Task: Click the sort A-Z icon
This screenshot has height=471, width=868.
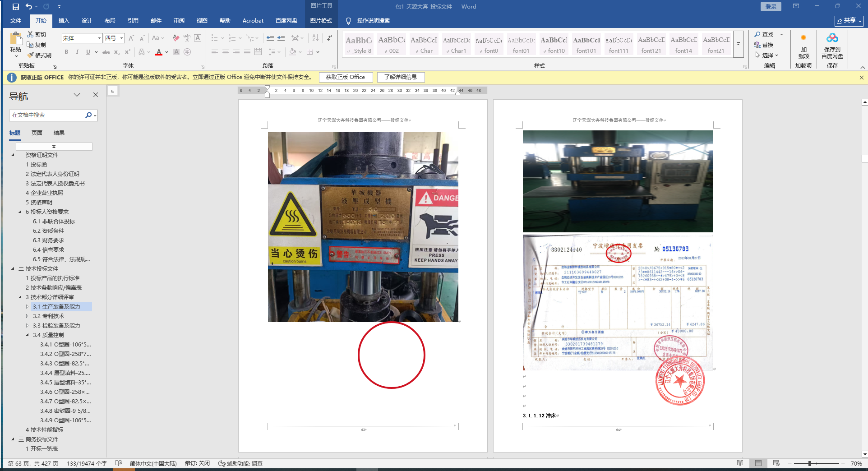Action: 315,38
